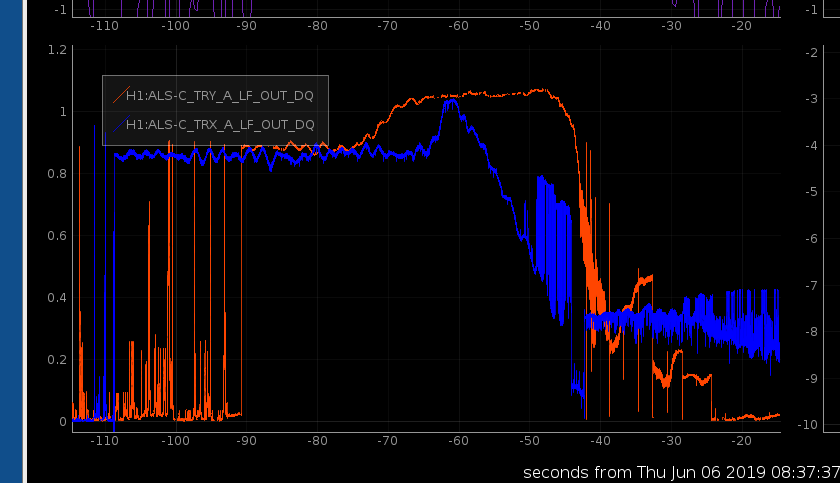This screenshot has height=483, width=840.
Task: Click the -40 tick label on the top plot's axis
Action: coord(600,26)
